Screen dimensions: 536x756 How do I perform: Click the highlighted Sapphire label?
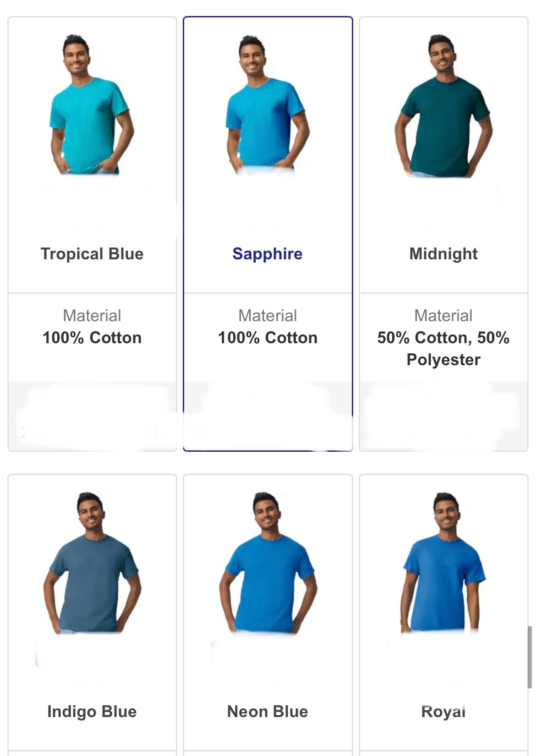point(268,254)
